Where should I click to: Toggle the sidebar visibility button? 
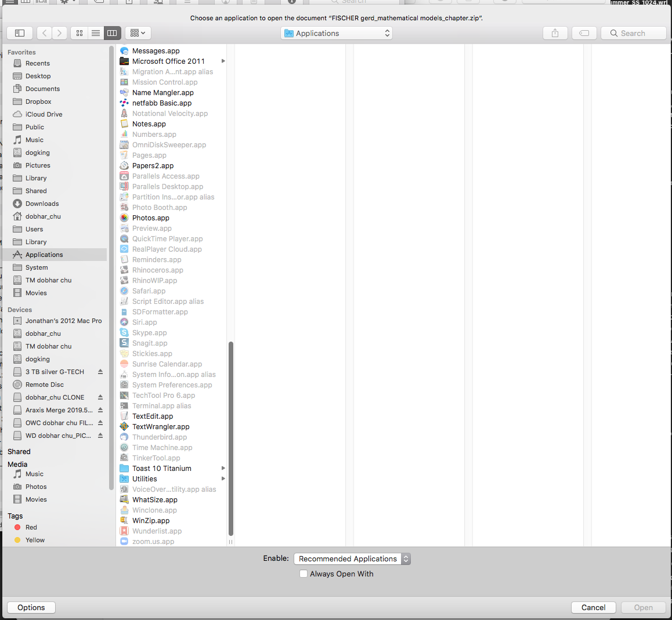20,33
